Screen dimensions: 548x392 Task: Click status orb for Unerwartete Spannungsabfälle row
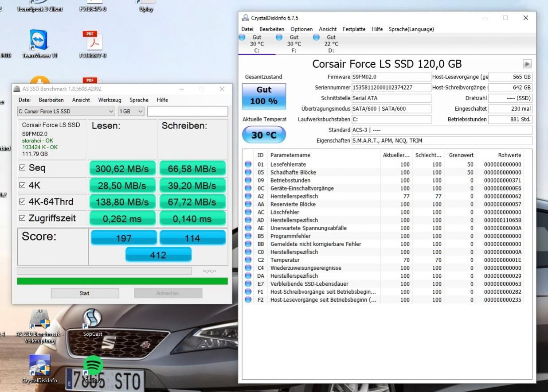pos(248,228)
